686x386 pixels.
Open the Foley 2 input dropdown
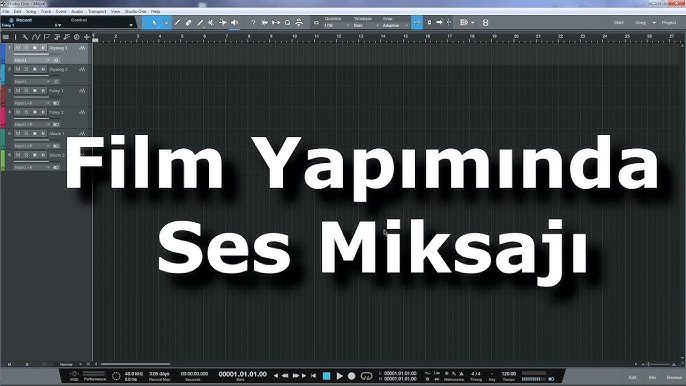pyautogui.click(x=33, y=124)
